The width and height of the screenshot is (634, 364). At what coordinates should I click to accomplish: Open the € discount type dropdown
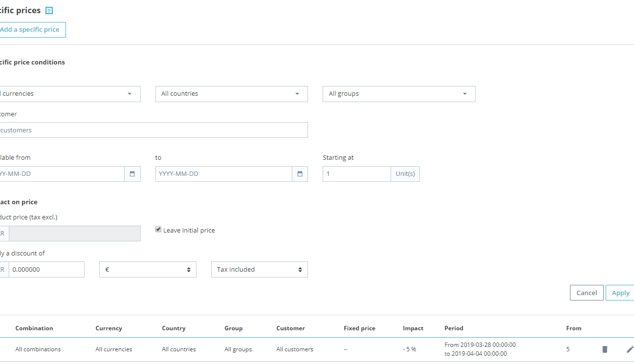coord(148,269)
